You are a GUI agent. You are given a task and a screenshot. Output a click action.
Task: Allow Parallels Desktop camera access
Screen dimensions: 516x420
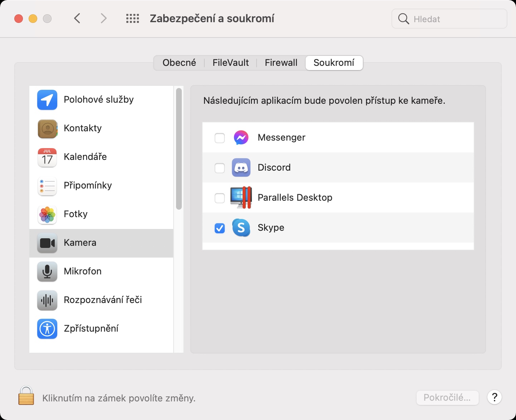pyautogui.click(x=220, y=198)
